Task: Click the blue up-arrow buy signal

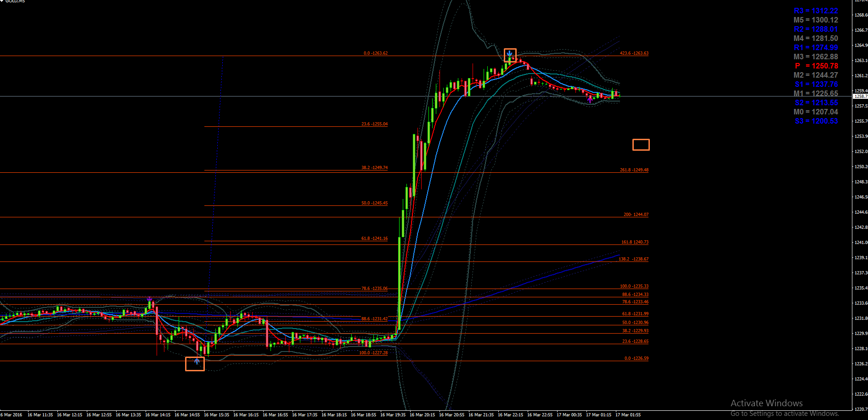Action: pyautogui.click(x=197, y=362)
